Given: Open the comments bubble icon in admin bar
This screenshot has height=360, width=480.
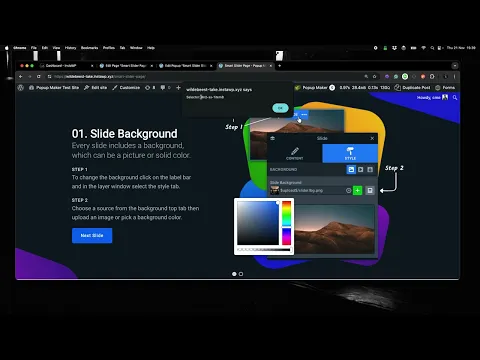Looking at the screenshot, I should 165,87.
